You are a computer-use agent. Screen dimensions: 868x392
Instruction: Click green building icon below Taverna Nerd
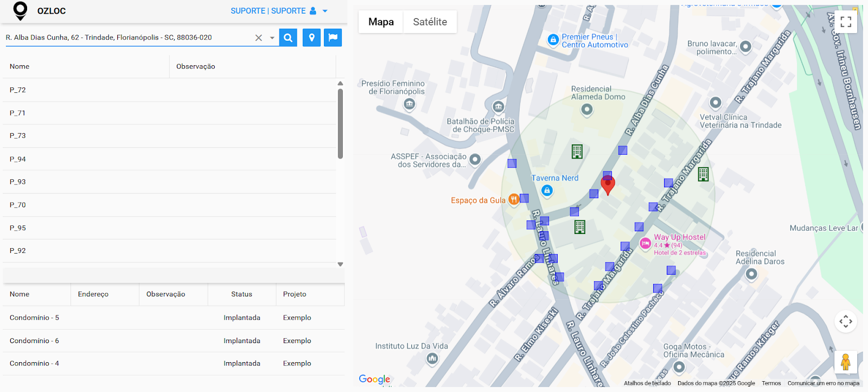point(580,227)
